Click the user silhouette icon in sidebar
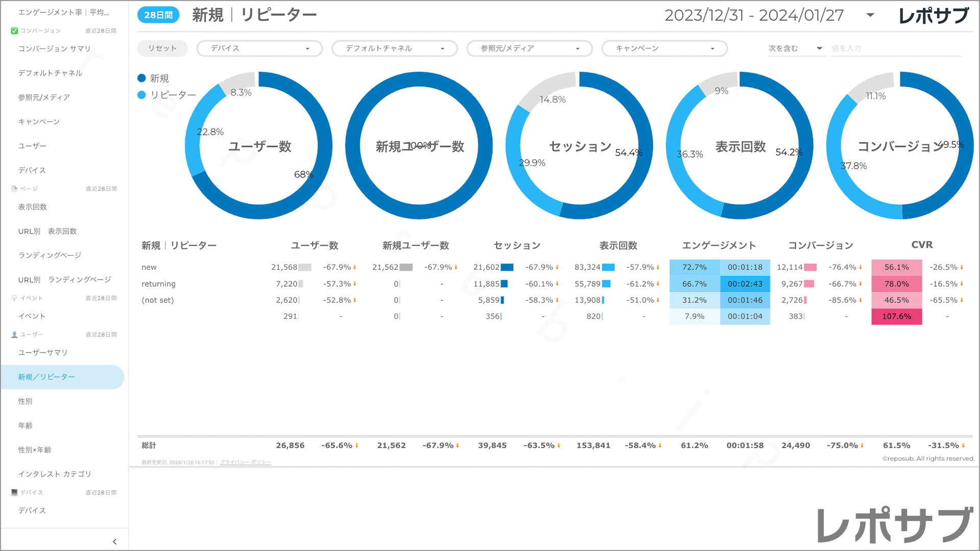 [14, 335]
